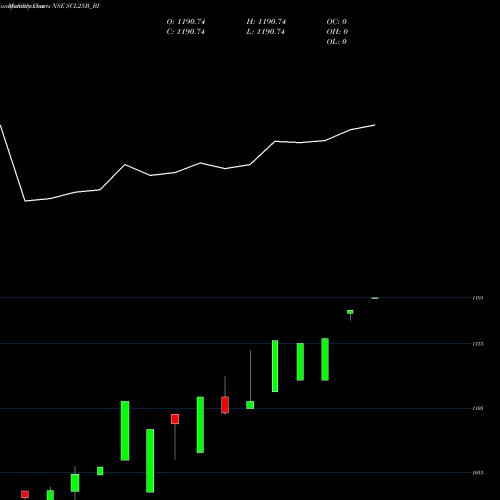Screen dimensions: 500x500
Task: Click the small green candle sitting on the 1055 line
Action: click(100, 471)
